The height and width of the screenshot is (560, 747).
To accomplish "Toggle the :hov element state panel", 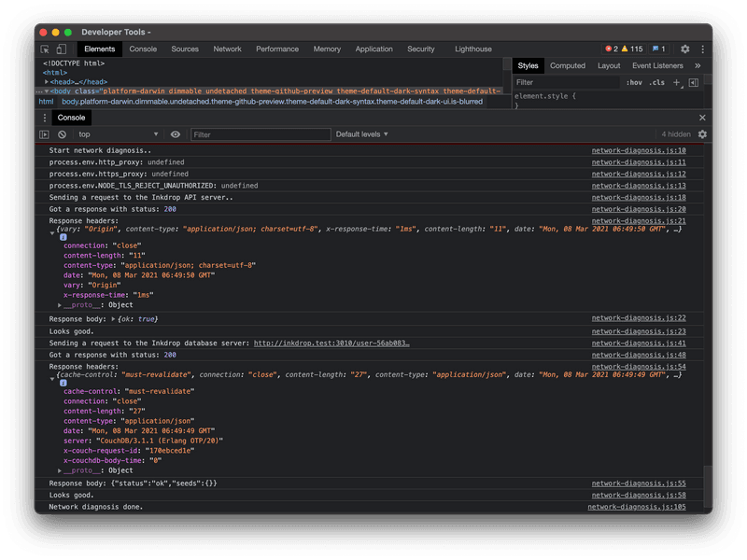I will tap(634, 82).
